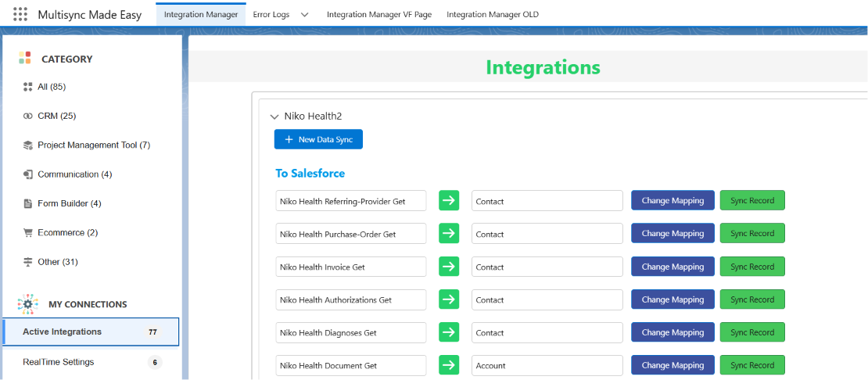Click the Niko Health Diagnoses Get field
Viewport: 868px width, 380px height.
pyautogui.click(x=351, y=332)
